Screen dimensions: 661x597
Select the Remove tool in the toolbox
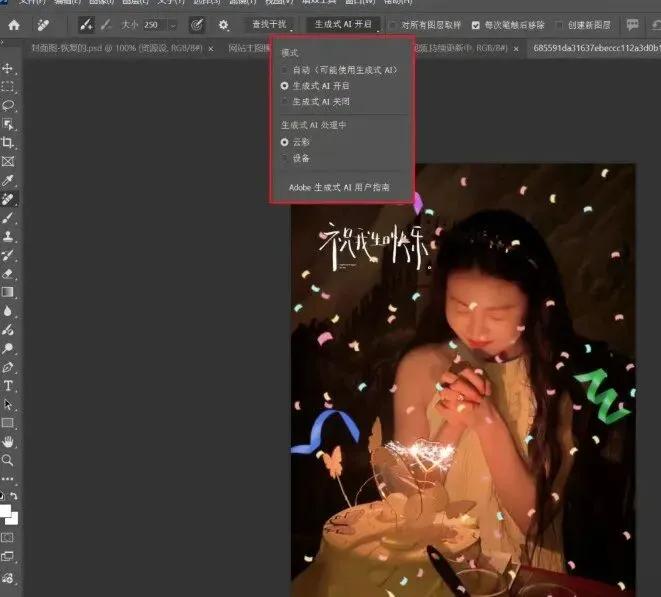click(x=8, y=199)
